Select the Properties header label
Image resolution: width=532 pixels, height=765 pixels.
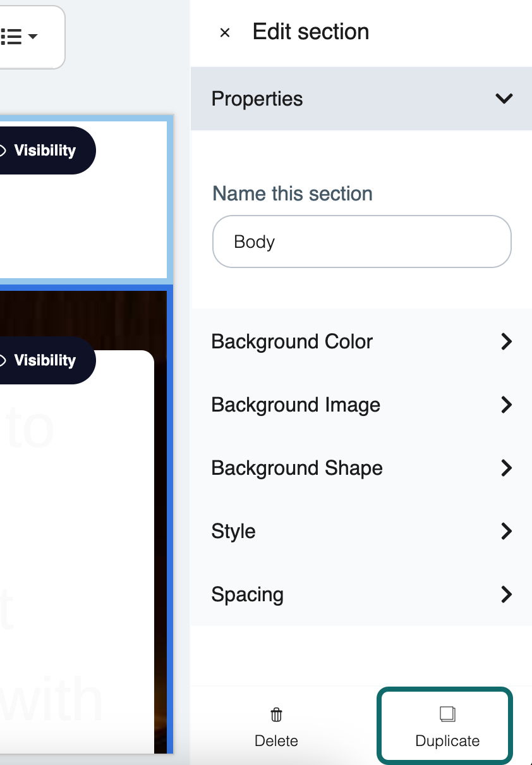tap(257, 99)
